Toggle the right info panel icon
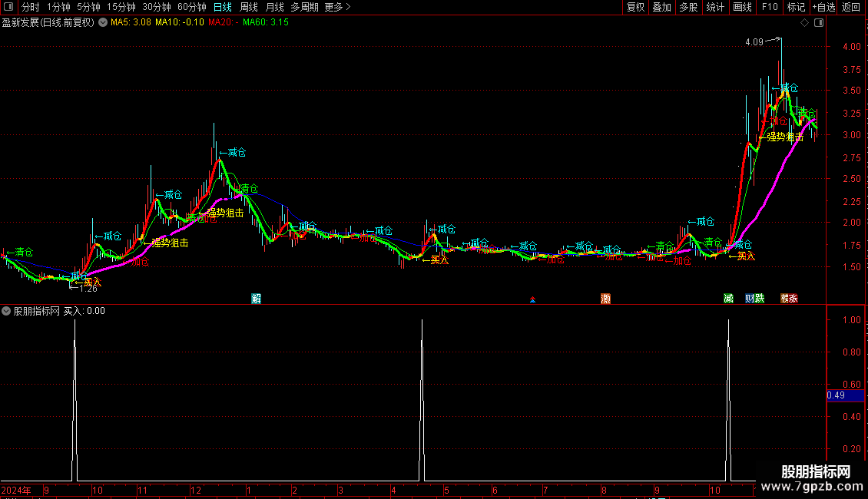Screen dimensions: 868x499 pyautogui.click(x=819, y=23)
